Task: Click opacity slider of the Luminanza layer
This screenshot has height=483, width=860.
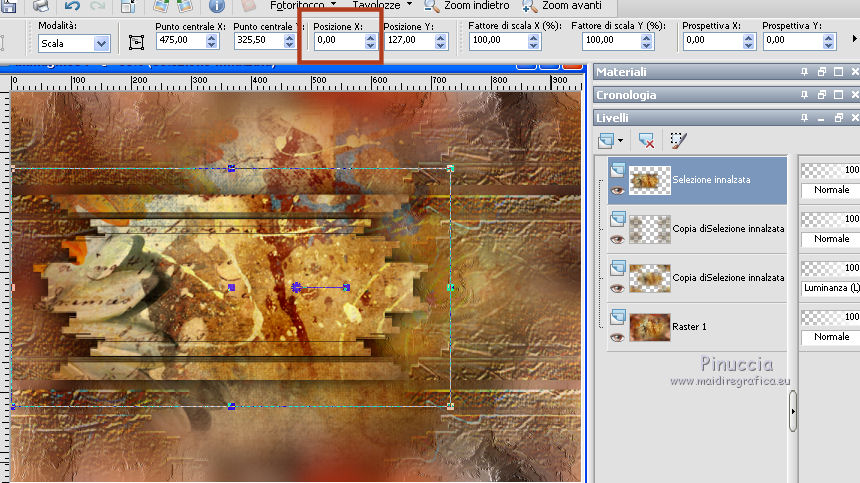Action: (830, 268)
